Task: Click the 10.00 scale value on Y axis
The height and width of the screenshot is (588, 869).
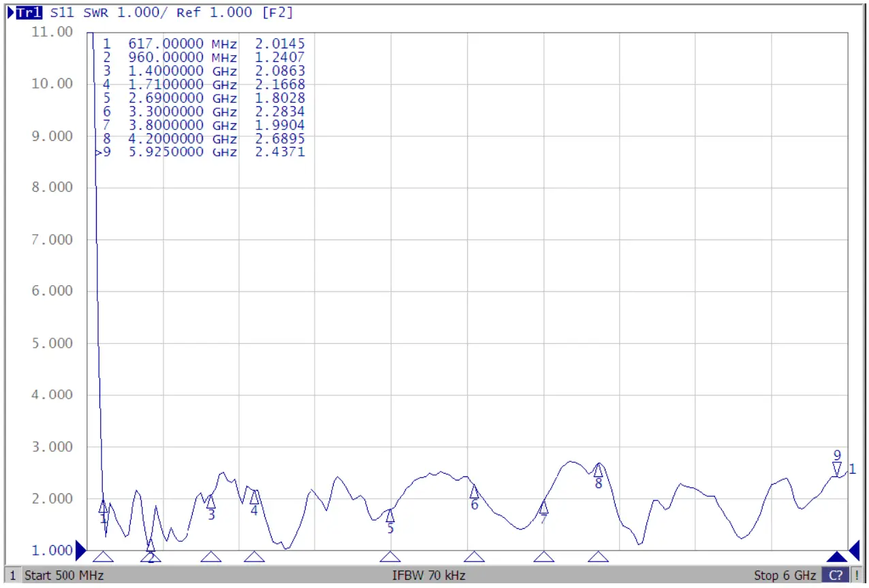Action: (52, 84)
